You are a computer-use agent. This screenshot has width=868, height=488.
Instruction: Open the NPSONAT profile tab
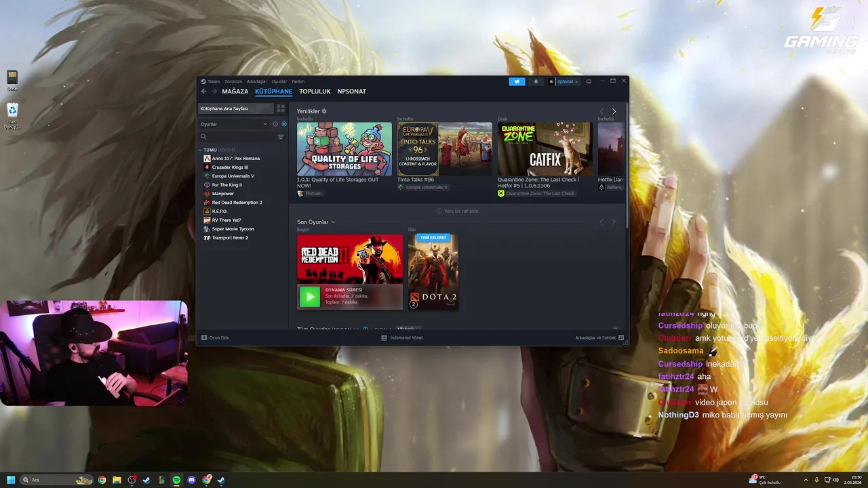point(352,91)
